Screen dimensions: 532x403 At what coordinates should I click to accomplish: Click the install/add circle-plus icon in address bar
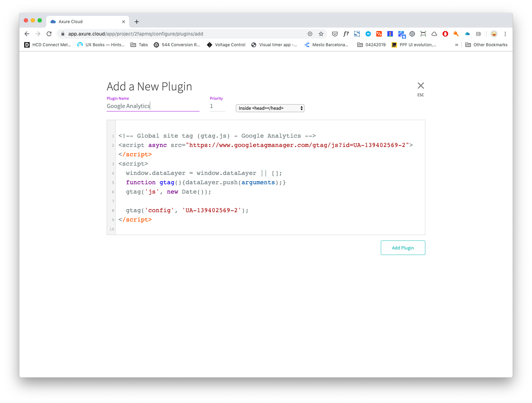pos(310,34)
